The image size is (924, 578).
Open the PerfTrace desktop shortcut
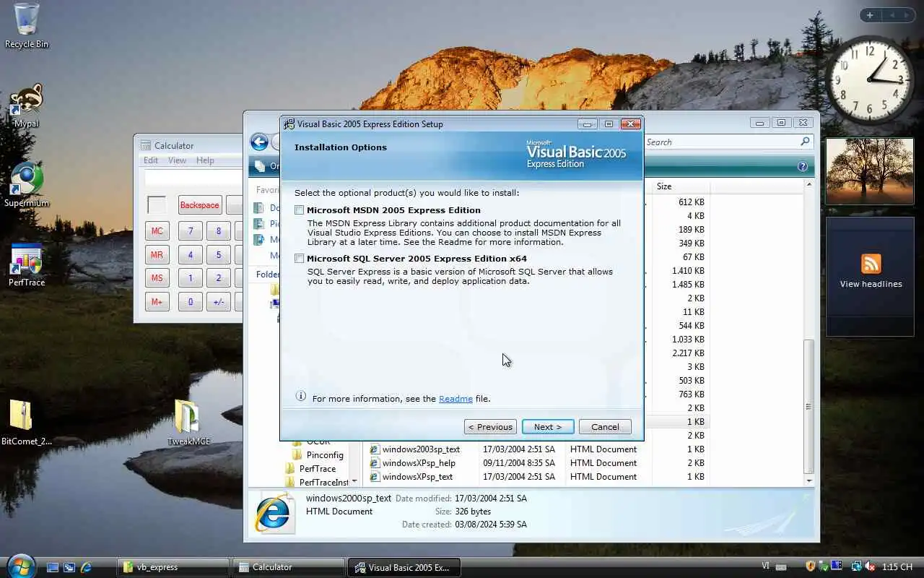click(27, 265)
